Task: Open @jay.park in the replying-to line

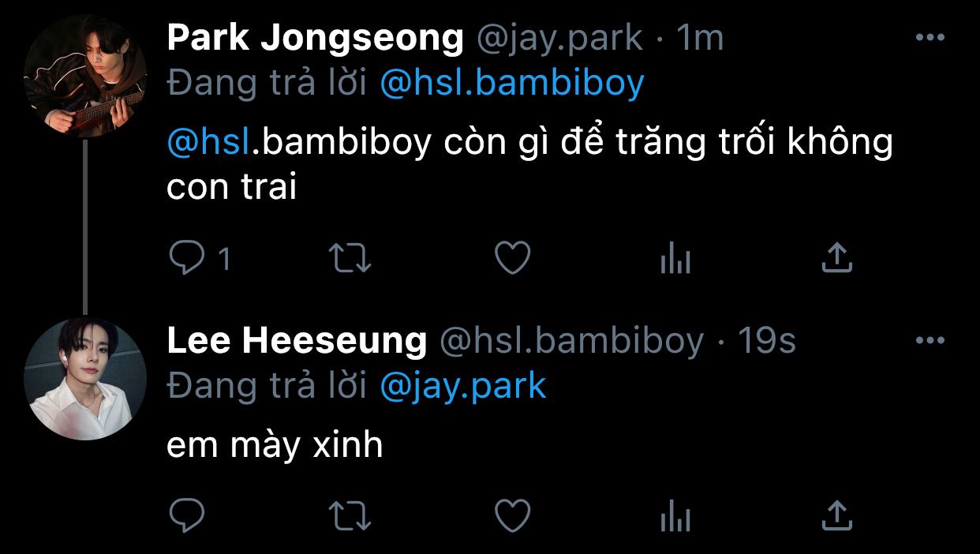Action: (463, 387)
